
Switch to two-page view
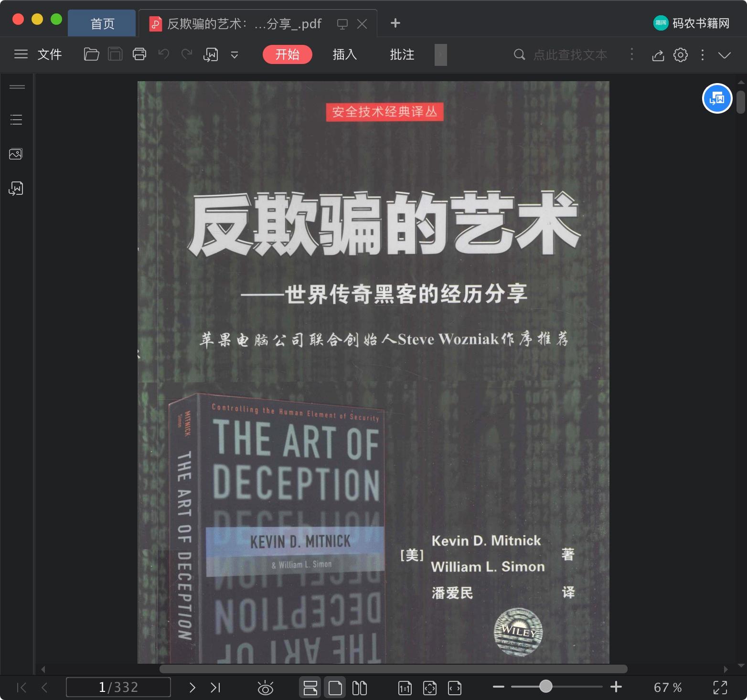(x=360, y=688)
